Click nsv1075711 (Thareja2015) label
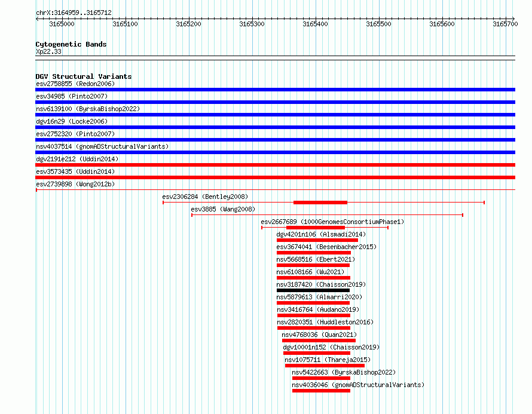The height and width of the screenshot is (414, 532). (328, 360)
